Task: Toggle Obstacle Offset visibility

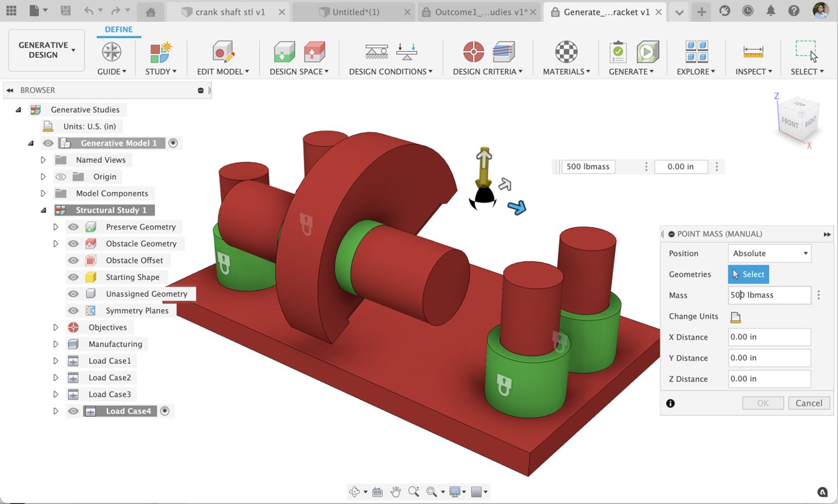Action: (73, 261)
